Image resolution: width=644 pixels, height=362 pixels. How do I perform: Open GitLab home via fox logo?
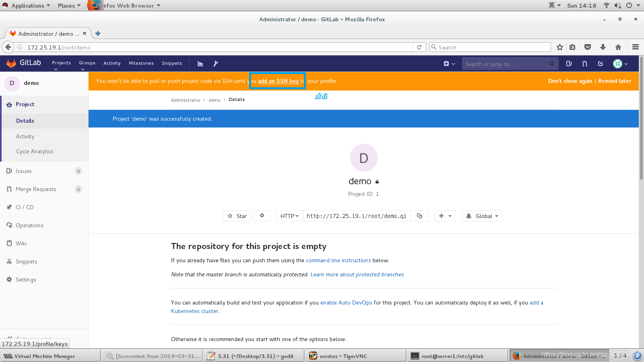(11, 63)
